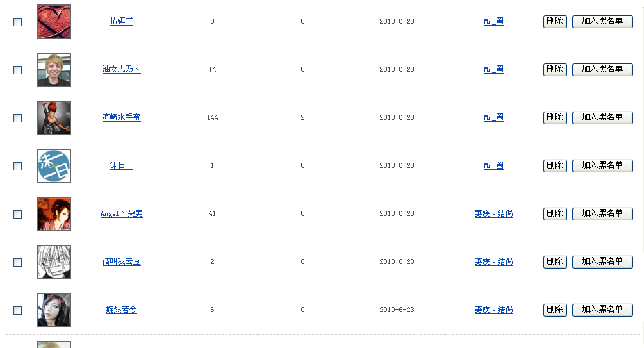Toggle the checkbox in 婉然若兮 row

18,310
